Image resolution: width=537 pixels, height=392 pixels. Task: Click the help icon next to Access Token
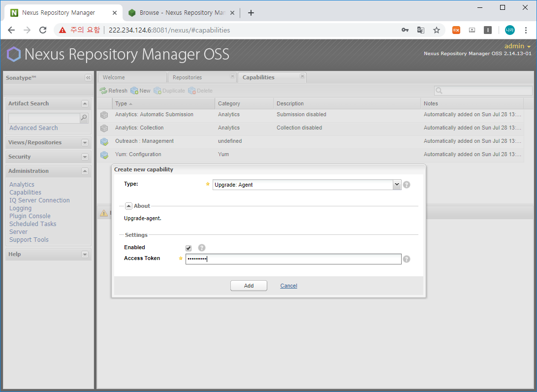pos(407,259)
